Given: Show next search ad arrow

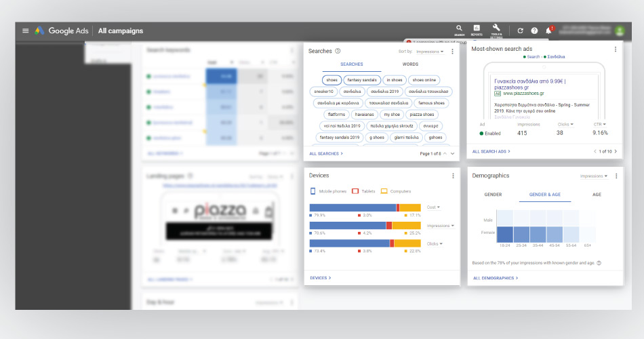Looking at the screenshot, I should click(616, 151).
